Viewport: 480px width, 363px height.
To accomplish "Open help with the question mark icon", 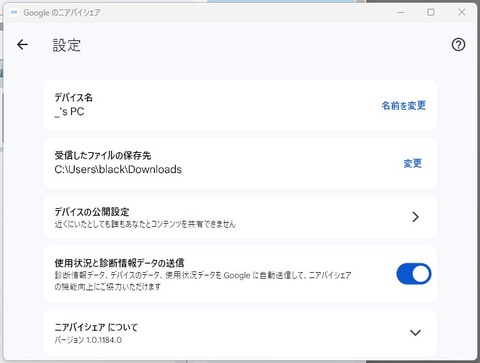I will 458,44.
